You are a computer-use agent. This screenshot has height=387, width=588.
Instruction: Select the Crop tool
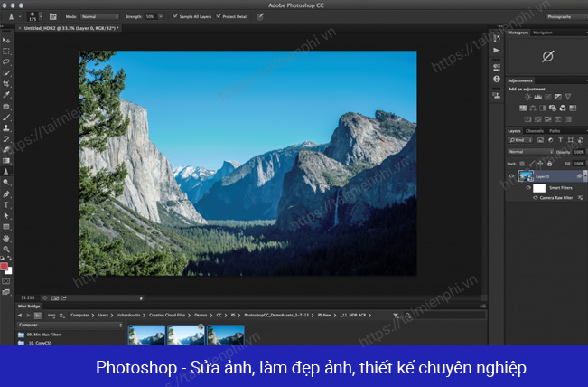pos(6,84)
